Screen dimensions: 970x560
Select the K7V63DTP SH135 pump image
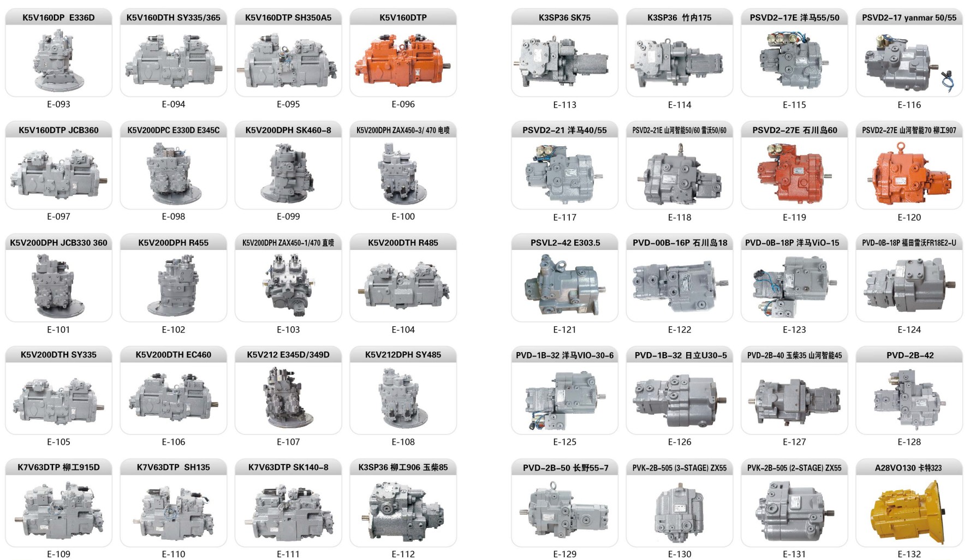click(x=174, y=513)
